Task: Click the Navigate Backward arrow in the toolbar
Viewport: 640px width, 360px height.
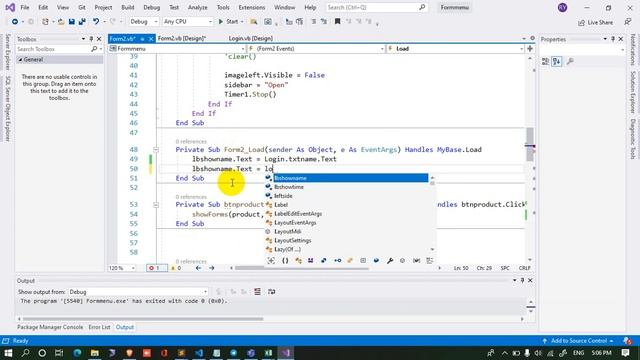Action: [15, 22]
